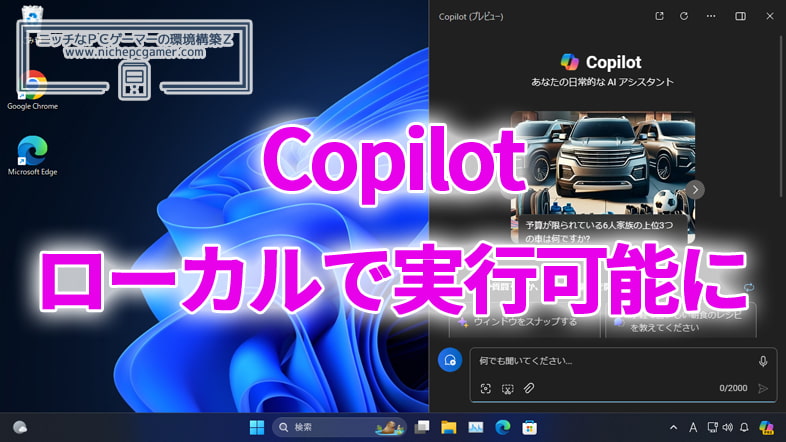Viewport: 786px width, 442px height.
Task: Open the Windows Start menu
Action: tap(257, 427)
